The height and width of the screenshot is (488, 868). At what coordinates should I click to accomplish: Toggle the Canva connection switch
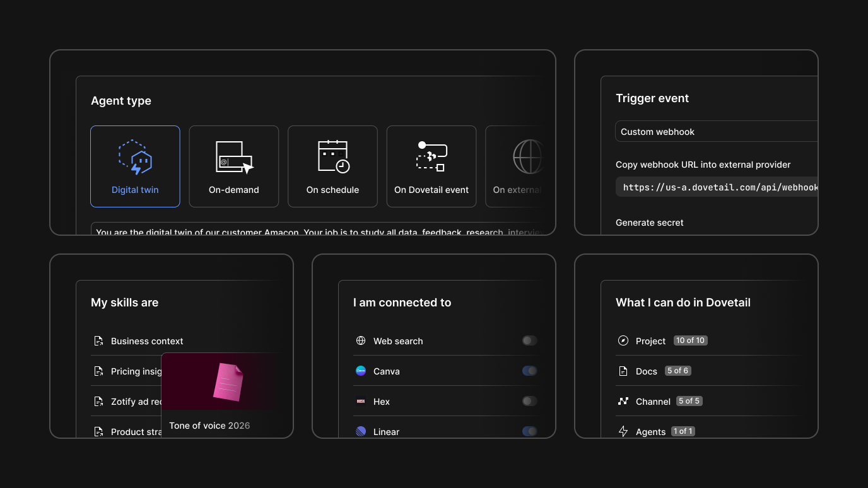click(x=529, y=371)
